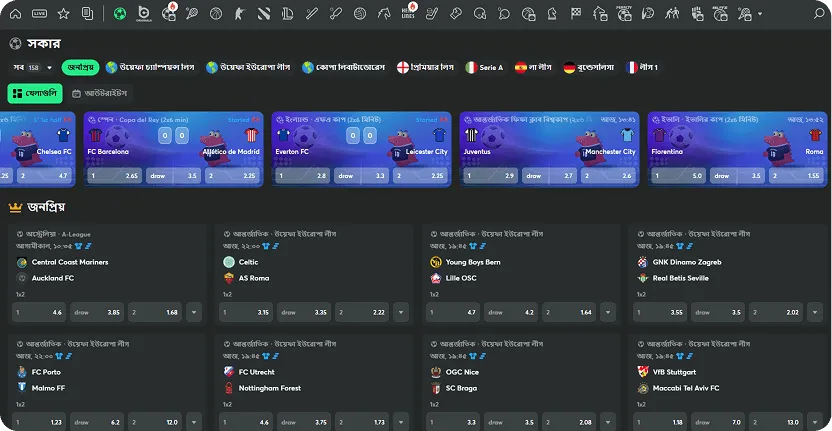Switch to the আউটরাইটস tab

99,93
